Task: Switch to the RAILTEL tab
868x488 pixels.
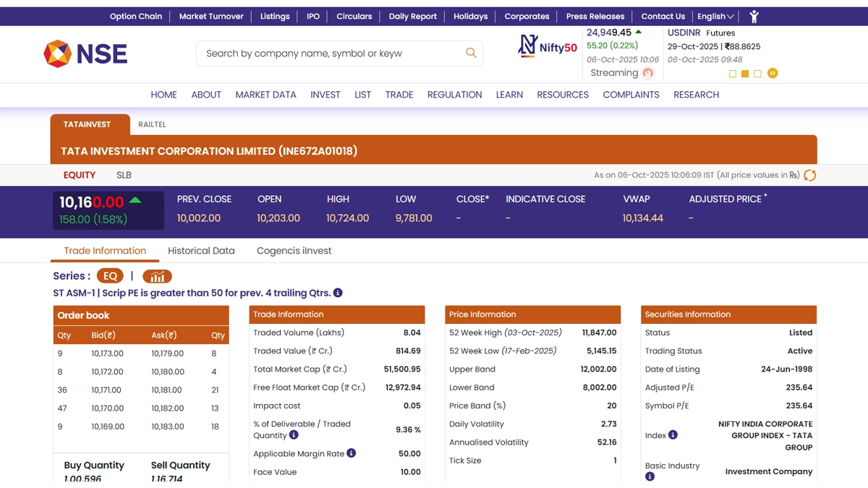Action: coord(152,124)
